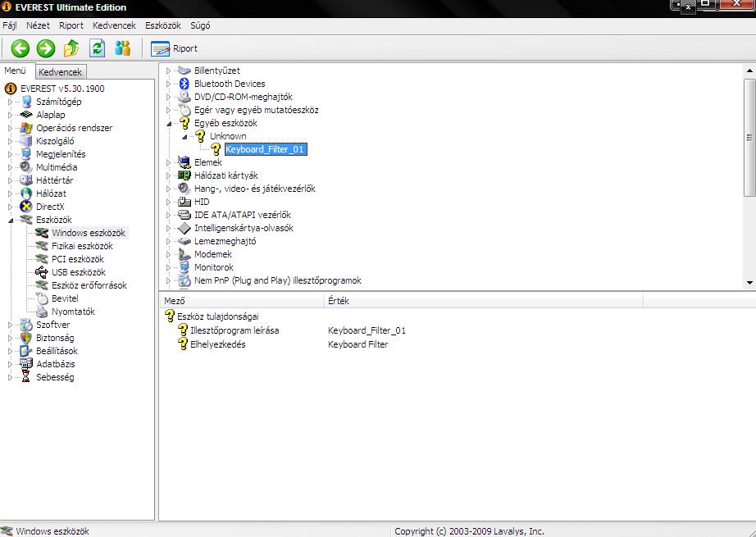Click the Alaplap motherboard icon
The image size is (756, 537).
[26, 115]
